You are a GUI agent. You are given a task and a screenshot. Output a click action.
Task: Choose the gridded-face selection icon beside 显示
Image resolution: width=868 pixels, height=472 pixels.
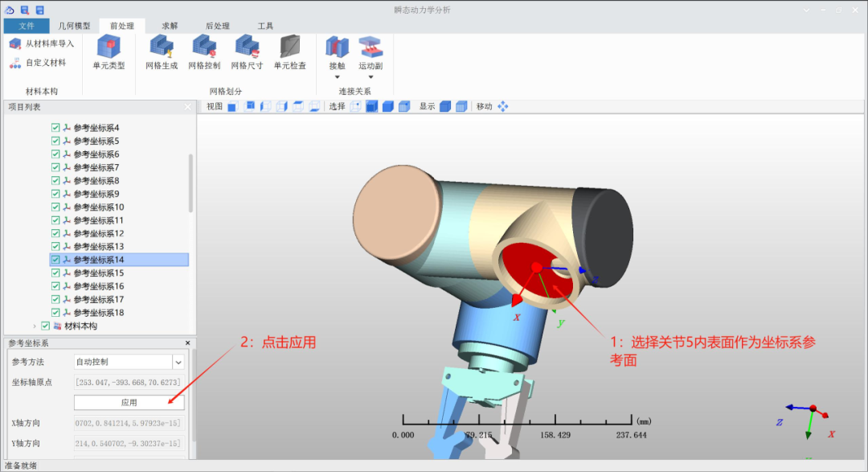point(404,106)
